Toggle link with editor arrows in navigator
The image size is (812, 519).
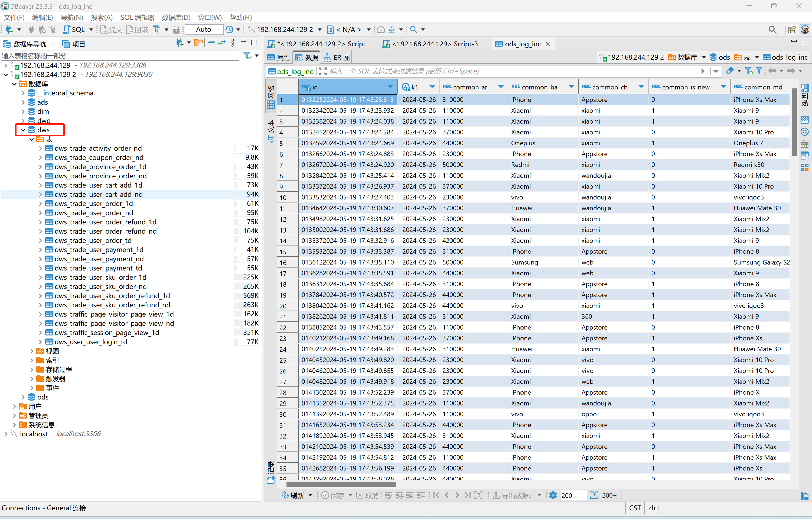pyautogui.click(x=221, y=43)
